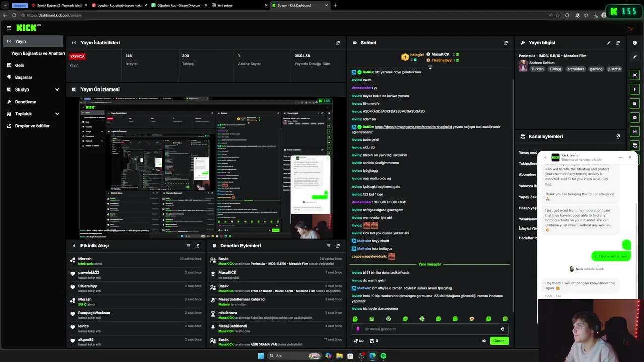Go back in the Kick team widget
The image size is (644, 362).
pos(545,157)
